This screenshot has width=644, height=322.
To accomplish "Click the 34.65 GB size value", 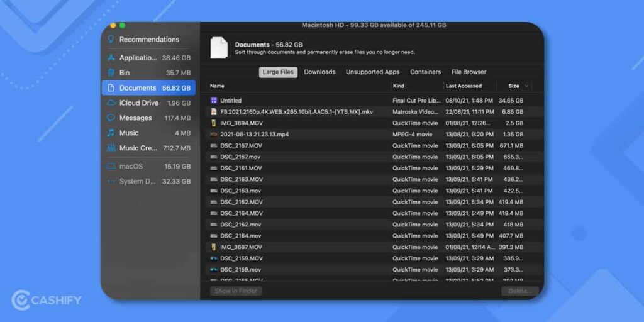I will point(511,100).
